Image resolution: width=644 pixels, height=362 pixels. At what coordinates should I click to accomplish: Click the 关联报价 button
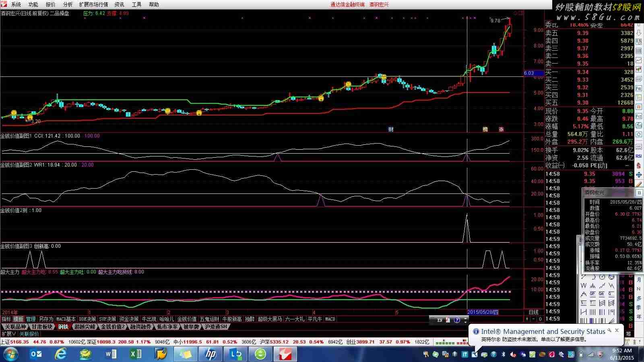pos(29,334)
